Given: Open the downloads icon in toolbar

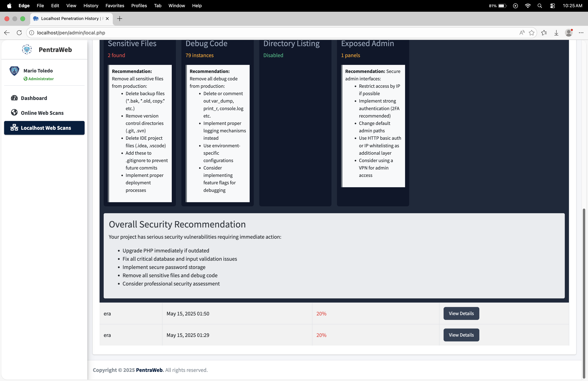Looking at the screenshot, I should click(556, 33).
